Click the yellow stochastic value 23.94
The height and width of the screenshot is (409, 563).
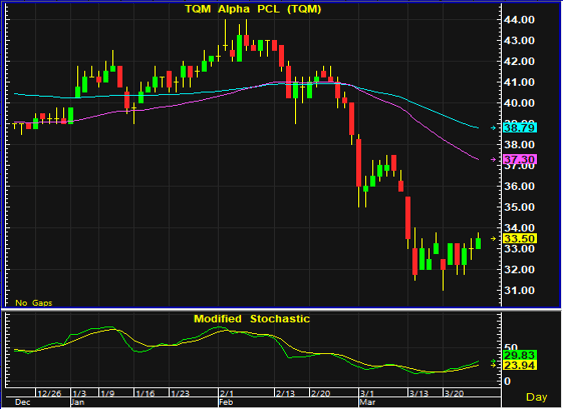(x=520, y=366)
